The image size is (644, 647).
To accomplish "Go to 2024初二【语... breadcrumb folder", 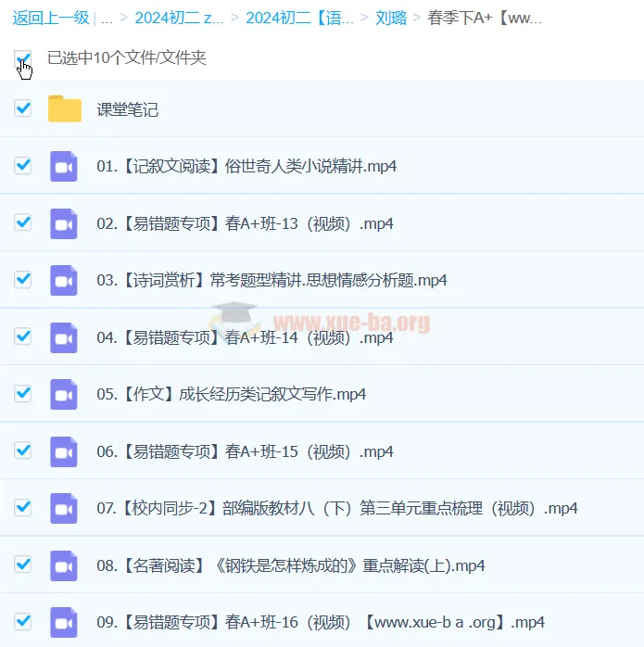I will pyautogui.click(x=299, y=18).
